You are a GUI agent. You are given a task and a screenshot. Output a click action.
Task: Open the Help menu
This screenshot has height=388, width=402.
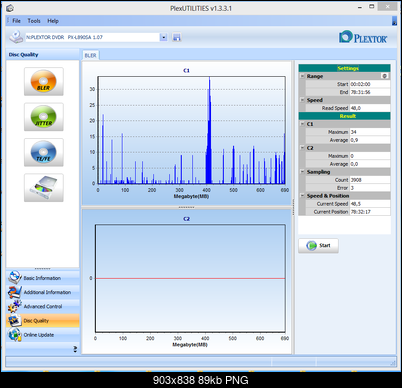(x=53, y=21)
